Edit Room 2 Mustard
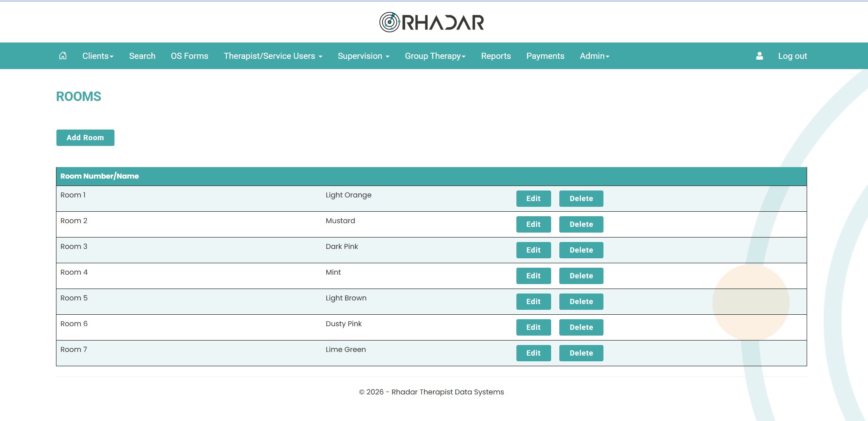Viewport: 868px width, 421px height. click(x=534, y=224)
